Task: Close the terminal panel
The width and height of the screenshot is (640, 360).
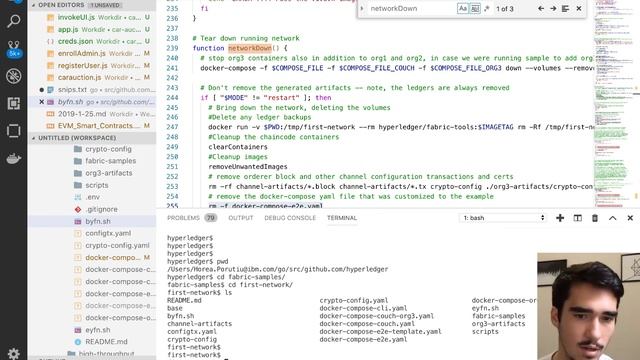Action: [x=630, y=218]
